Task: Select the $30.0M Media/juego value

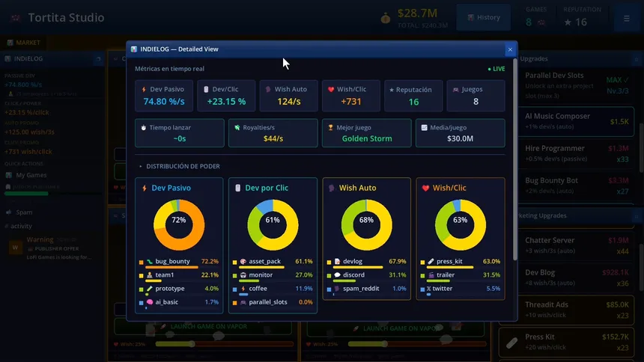Action: (x=460, y=138)
